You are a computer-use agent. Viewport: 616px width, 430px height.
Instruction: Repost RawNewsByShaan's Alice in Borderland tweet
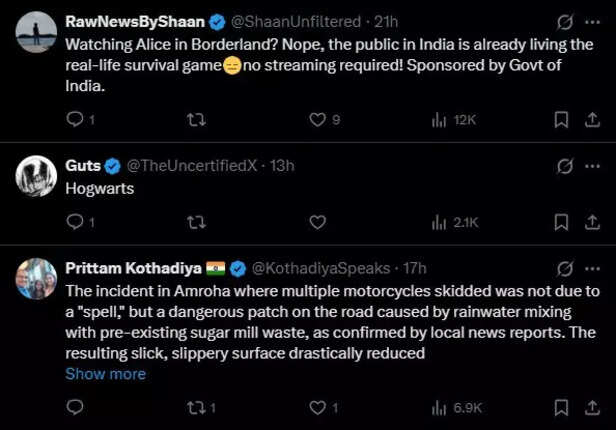[x=197, y=120]
